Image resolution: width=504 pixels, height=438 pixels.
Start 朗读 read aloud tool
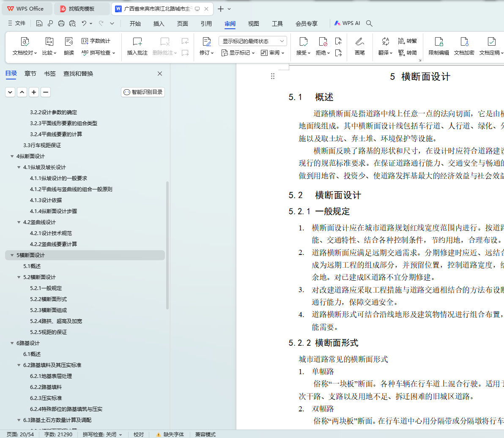click(69, 46)
